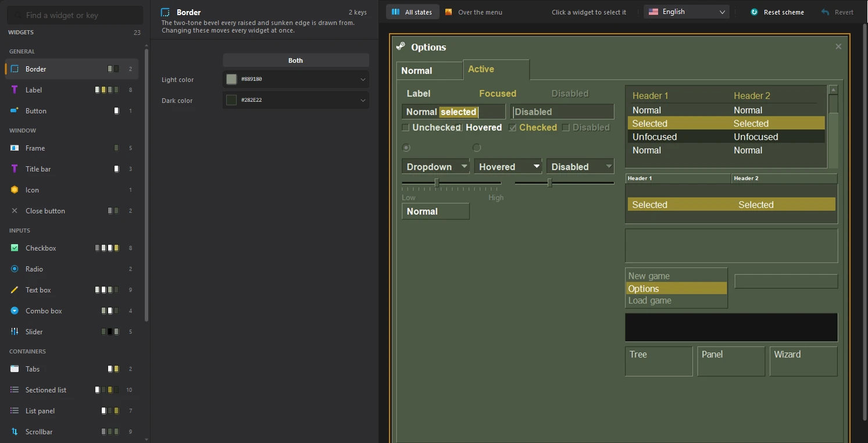
Task: Click the Low to High slider handle
Action: pyautogui.click(x=437, y=183)
